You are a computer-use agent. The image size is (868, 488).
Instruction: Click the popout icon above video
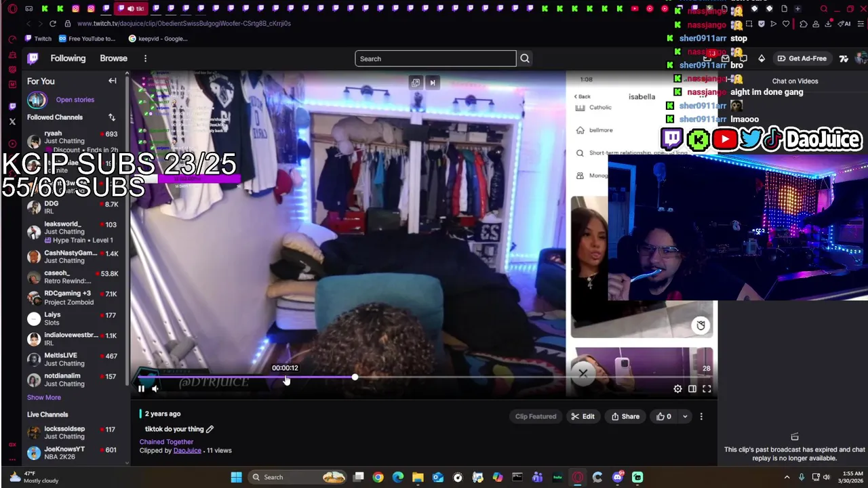coord(416,83)
